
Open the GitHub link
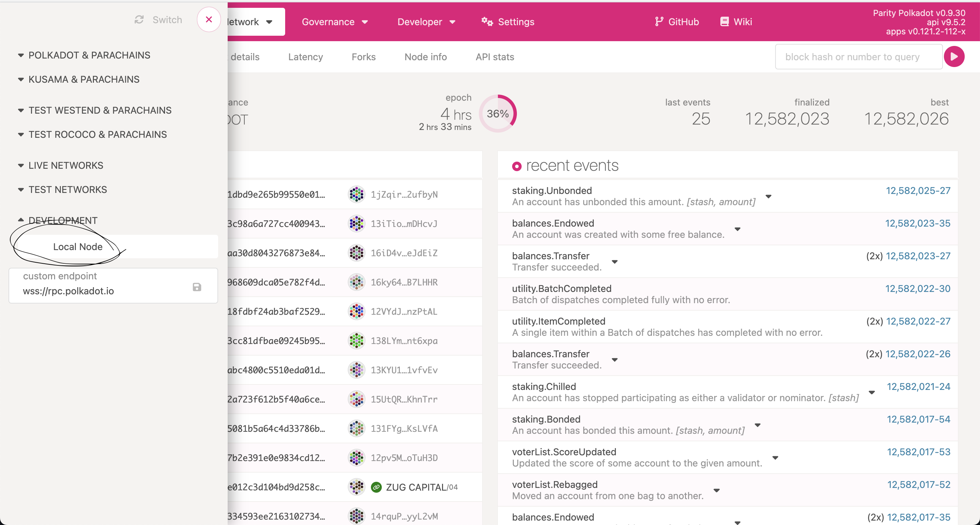pyautogui.click(x=676, y=22)
